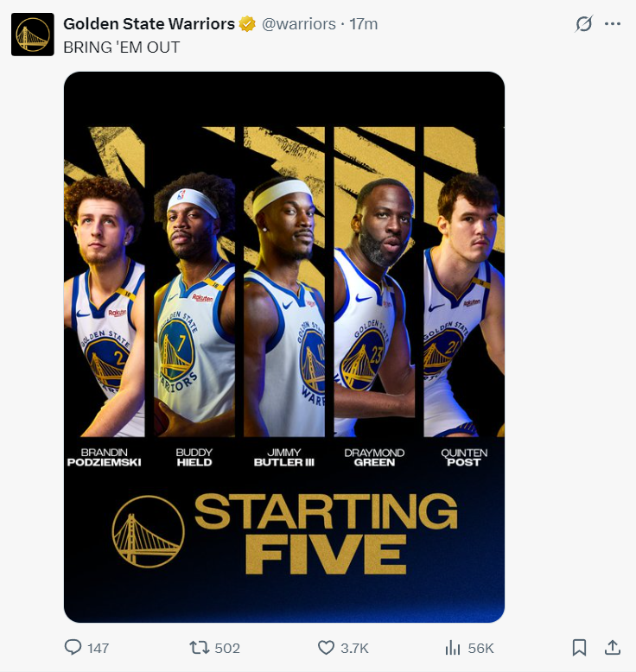Open the 17m timestamp link
The height and width of the screenshot is (672, 636).
(x=363, y=24)
